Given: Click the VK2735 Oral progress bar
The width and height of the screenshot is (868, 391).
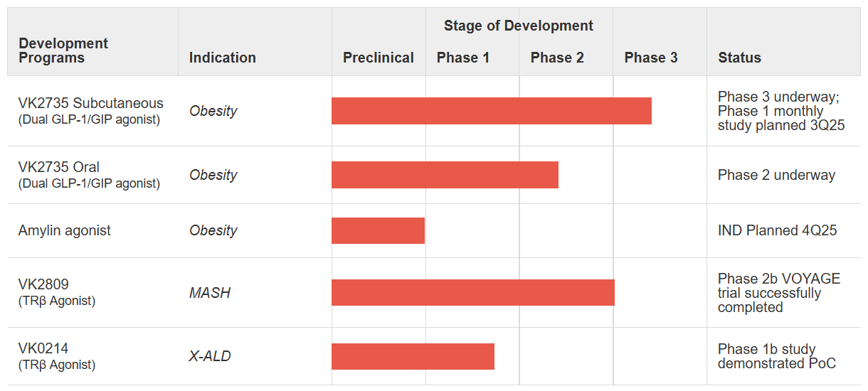Looking at the screenshot, I should coord(445,175).
